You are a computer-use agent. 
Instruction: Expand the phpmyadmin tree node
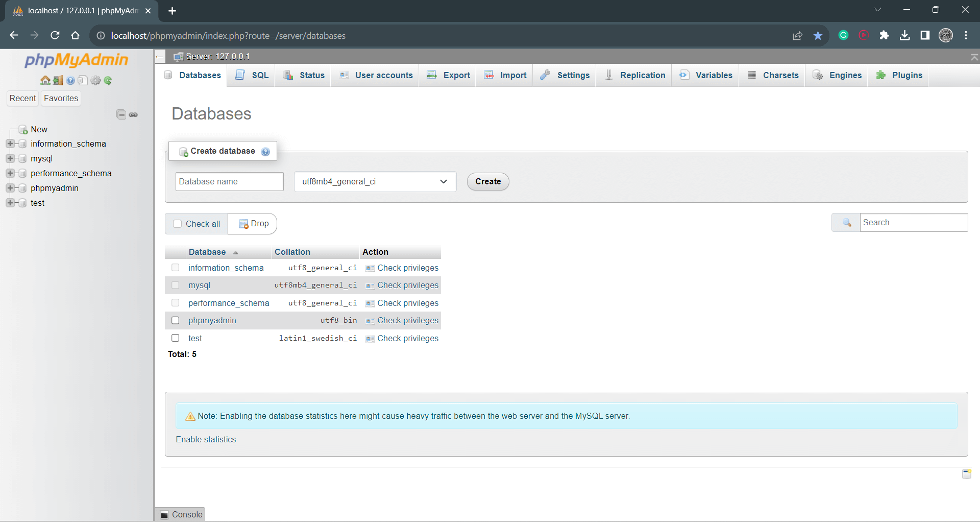tap(11, 188)
